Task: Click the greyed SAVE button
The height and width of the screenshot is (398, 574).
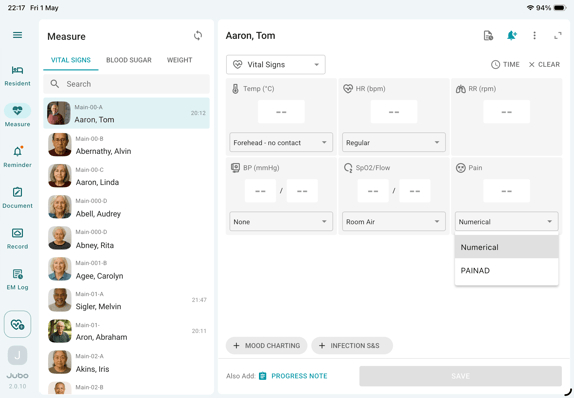Action: pos(461,376)
